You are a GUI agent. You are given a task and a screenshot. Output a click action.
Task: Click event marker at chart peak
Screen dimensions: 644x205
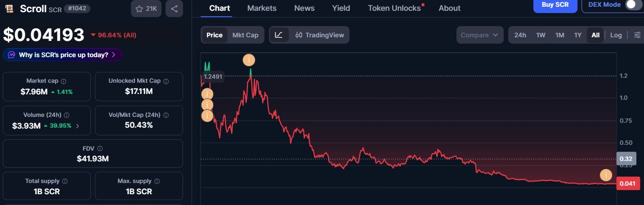click(x=249, y=59)
